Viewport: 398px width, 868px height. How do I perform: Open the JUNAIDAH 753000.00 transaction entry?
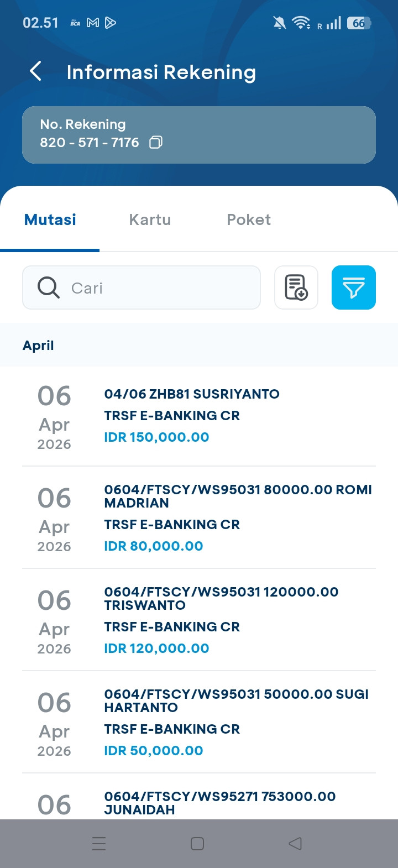coord(199,797)
